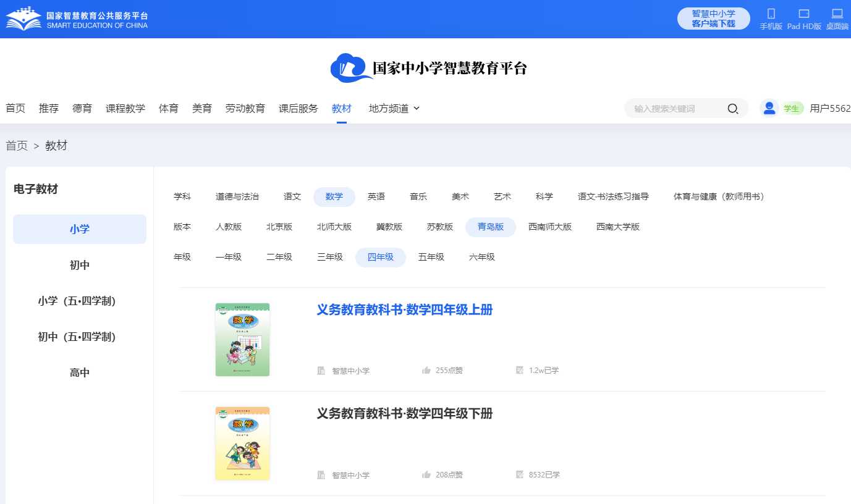Click the 用户5562 username
Image resolution: width=851 pixels, height=504 pixels.
(830, 108)
